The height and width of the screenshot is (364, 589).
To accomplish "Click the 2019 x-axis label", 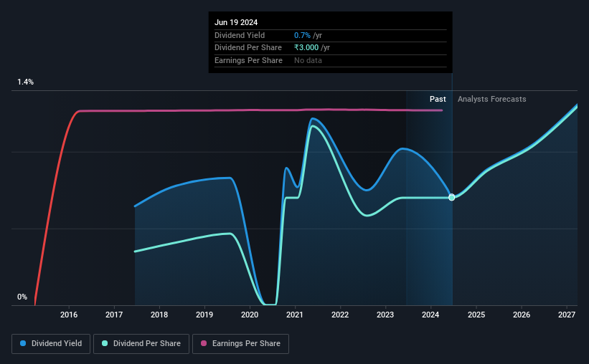I will [x=204, y=315].
